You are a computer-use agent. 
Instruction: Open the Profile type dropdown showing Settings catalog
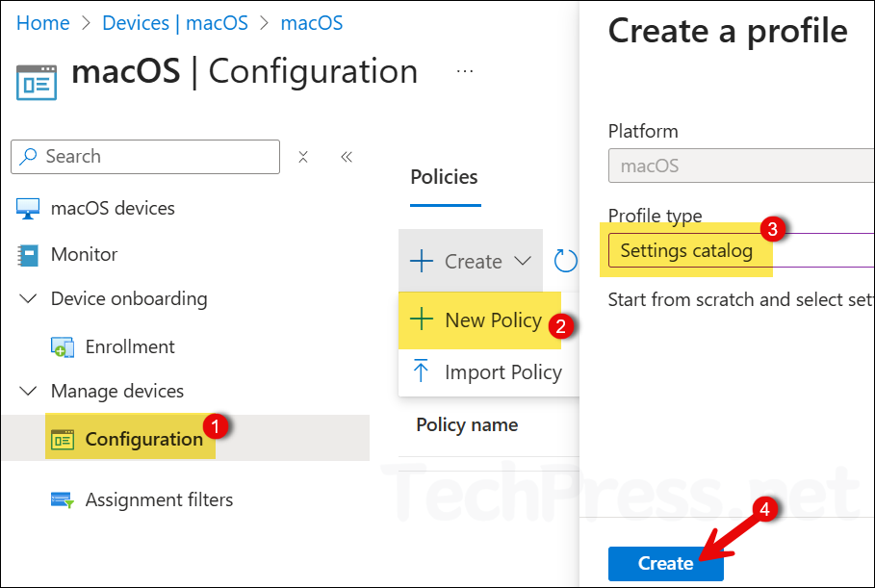coord(741,250)
